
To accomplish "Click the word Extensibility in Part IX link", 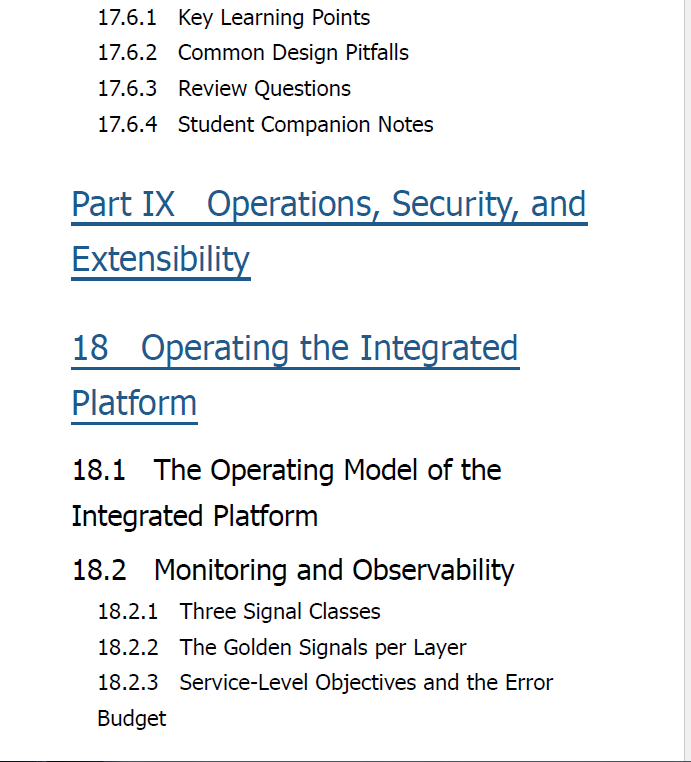I will [x=161, y=260].
